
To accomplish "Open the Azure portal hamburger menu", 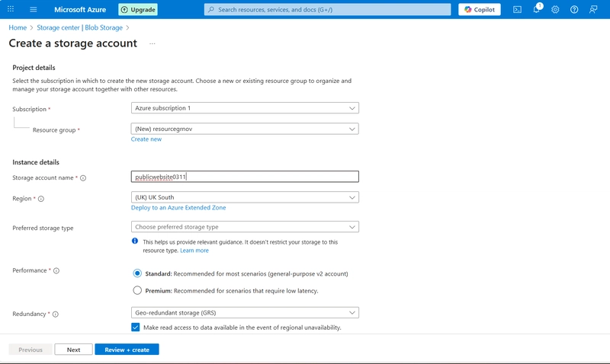I will pyautogui.click(x=34, y=10).
